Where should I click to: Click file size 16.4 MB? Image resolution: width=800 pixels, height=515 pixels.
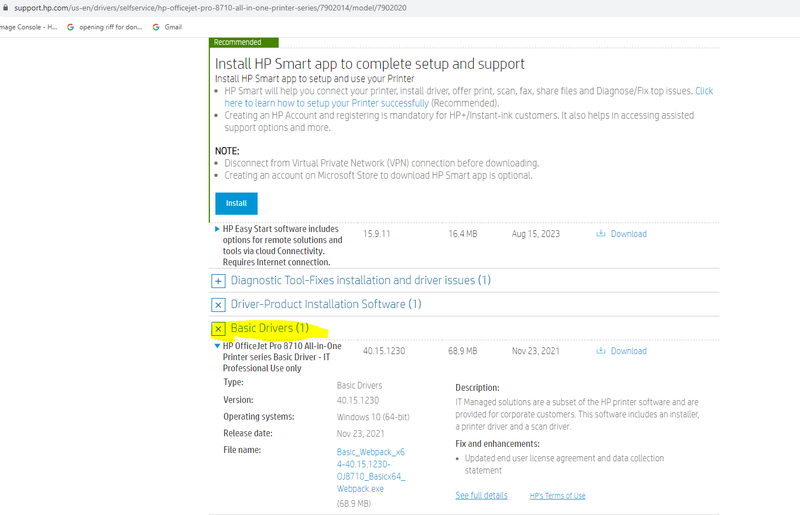[x=463, y=234]
